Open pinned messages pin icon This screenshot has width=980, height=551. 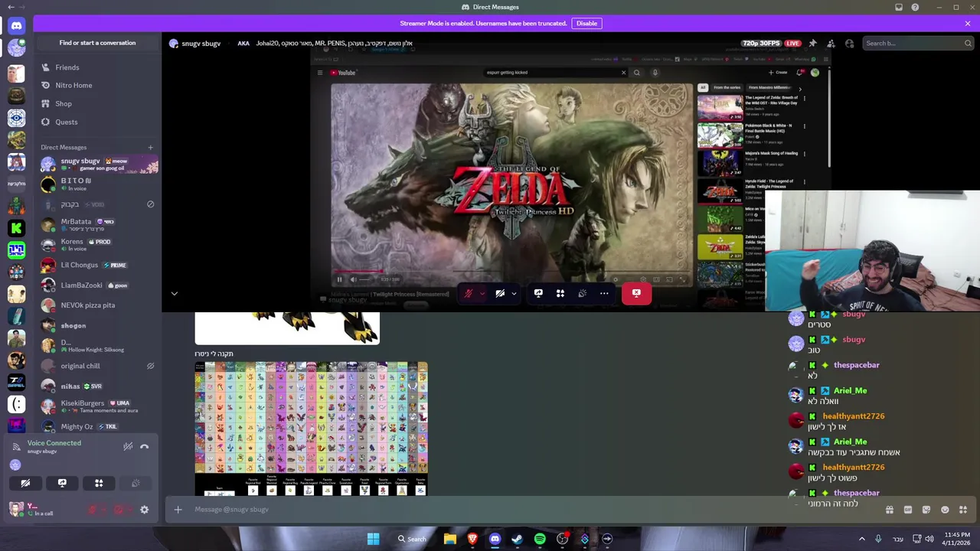tap(812, 44)
